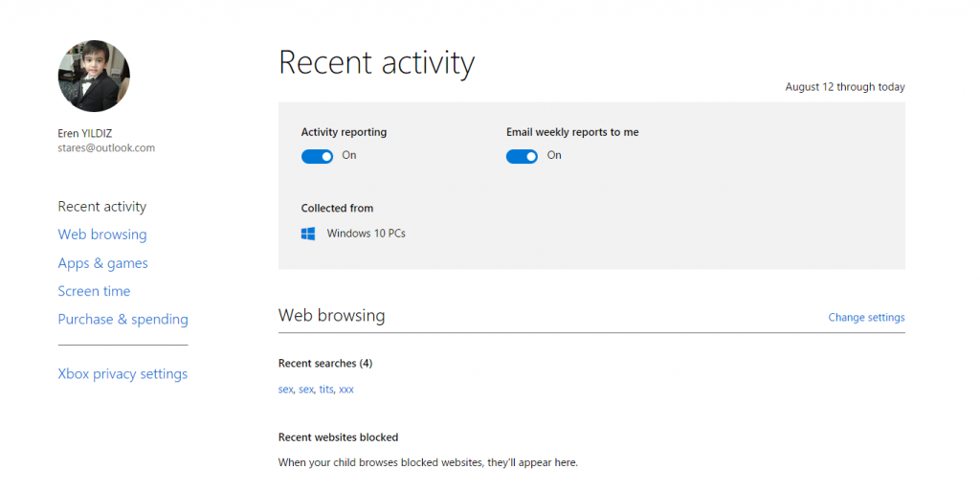Click the circular profile photo

[94, 77]
